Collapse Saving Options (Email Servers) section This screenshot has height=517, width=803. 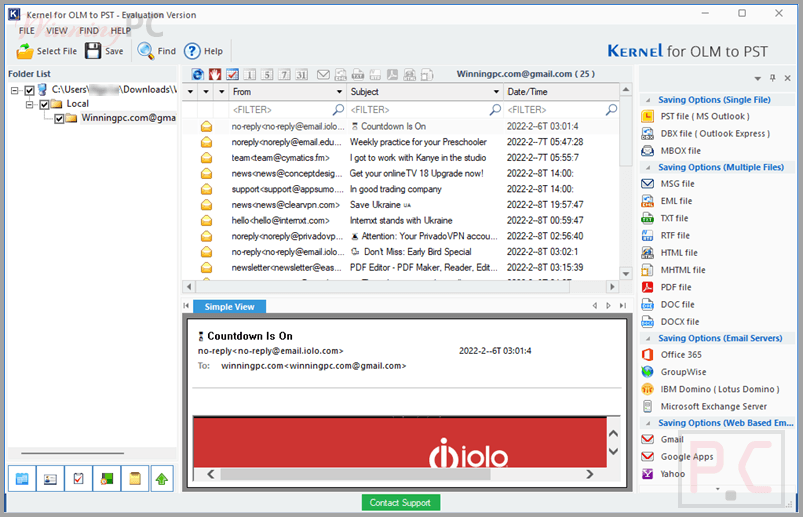tap(648, 339)
